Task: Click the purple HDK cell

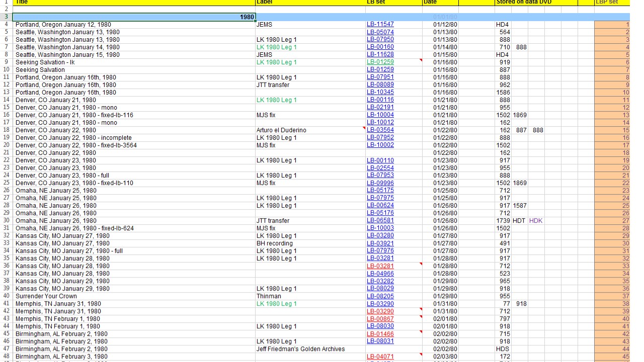Action: pos(536,221)
